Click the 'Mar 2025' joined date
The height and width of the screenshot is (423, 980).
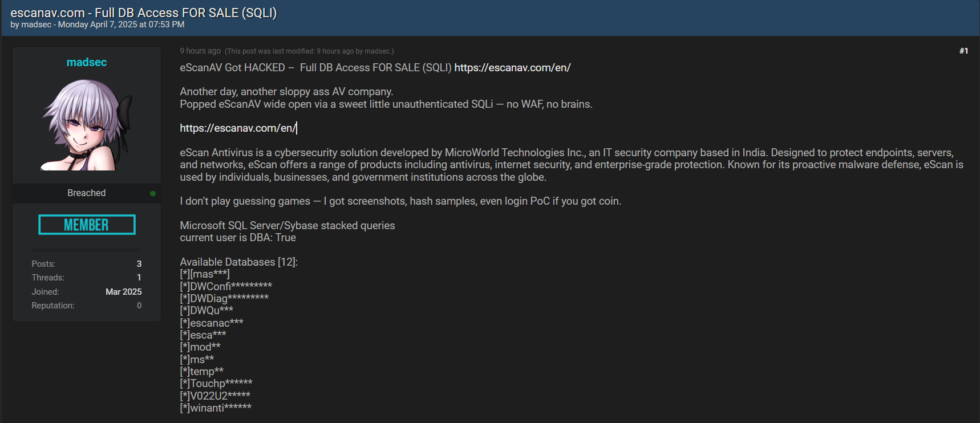tap(124, 292)
